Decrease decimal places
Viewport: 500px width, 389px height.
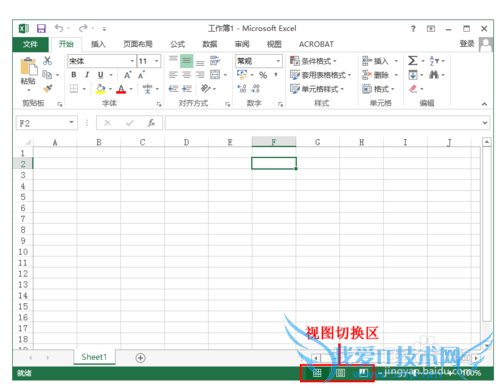pos(255,89)
